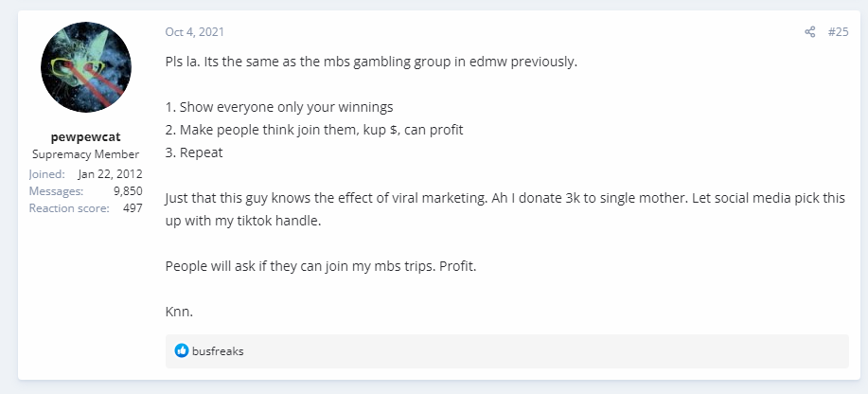
Task: Click the share icon beside post #25
Action: click(x=810, y=32)
